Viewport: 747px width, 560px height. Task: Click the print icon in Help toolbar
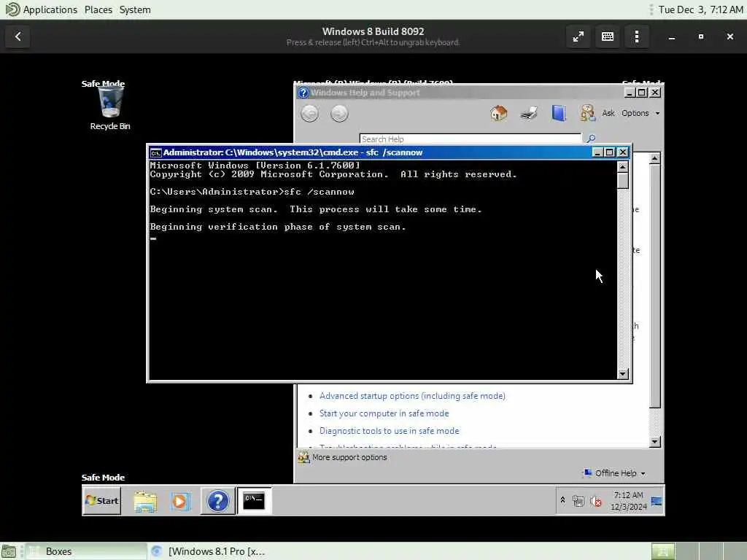coord(529,113)
